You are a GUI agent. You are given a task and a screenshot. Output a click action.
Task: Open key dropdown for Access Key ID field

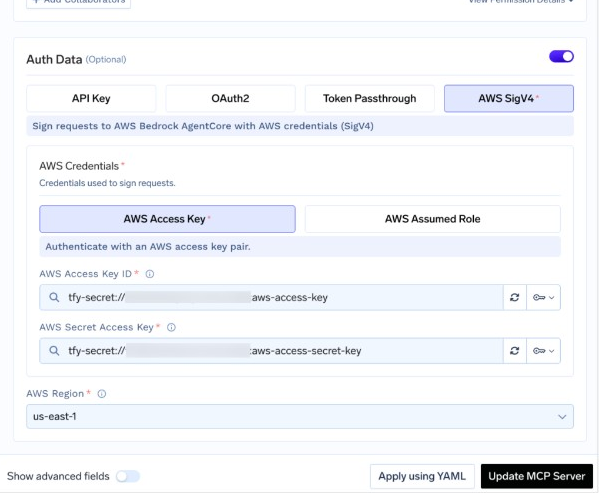pyautogui.click(x=544, y=297)
